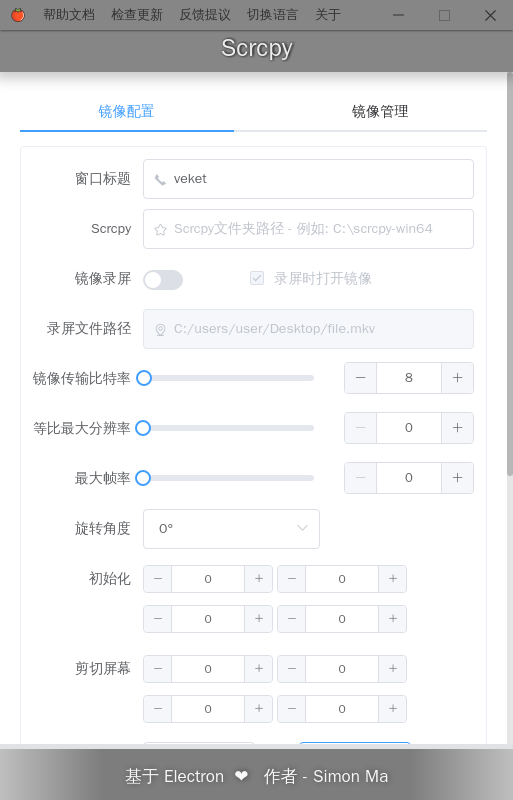Viewport: 513px width, 800px height.
Task: Click the 反馈提议 menu item
Action: click(x=205, y=15)
